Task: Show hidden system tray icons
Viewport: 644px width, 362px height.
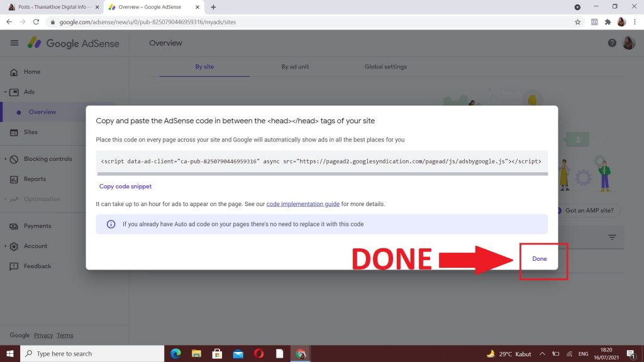Action: [542, 353]
